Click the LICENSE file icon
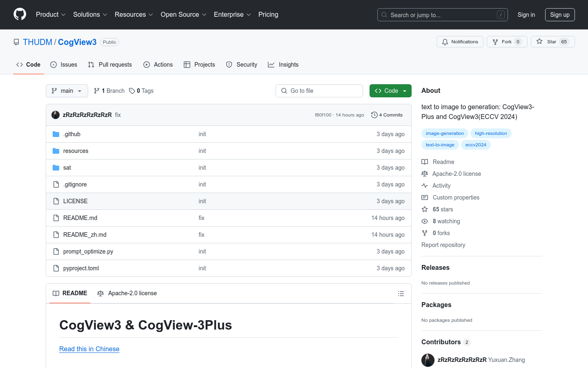Viewport: 588px width, 368px height. pos(56,201)
